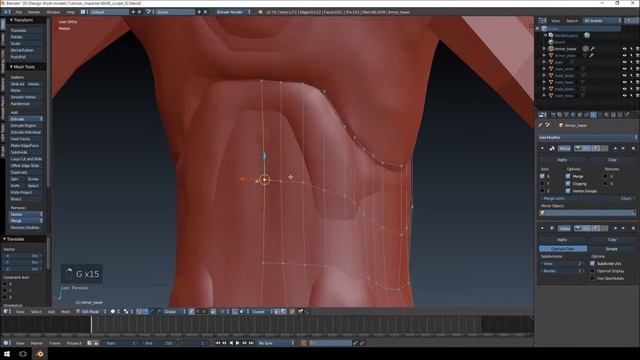640x360 pixels.
Task: Click the Merge Limit slider field
Action: (587, 198)
